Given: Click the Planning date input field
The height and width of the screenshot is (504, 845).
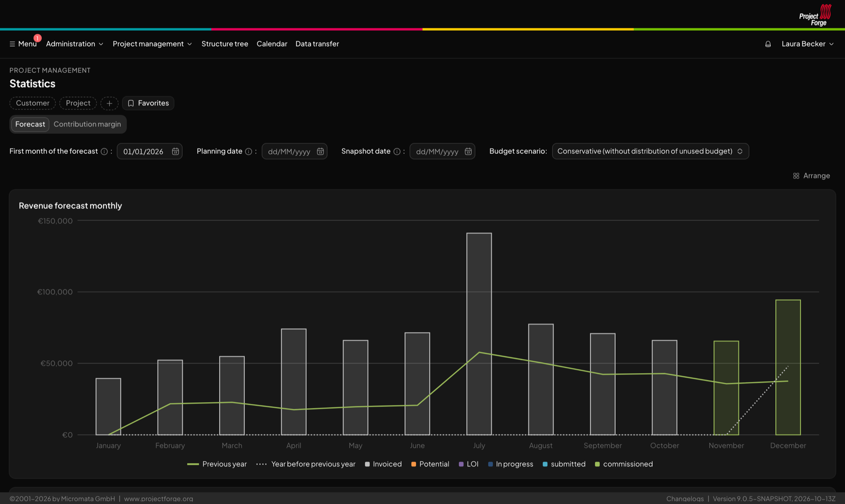Looking at the screenshot, I should pyautogui.click(x=294, y=151).
